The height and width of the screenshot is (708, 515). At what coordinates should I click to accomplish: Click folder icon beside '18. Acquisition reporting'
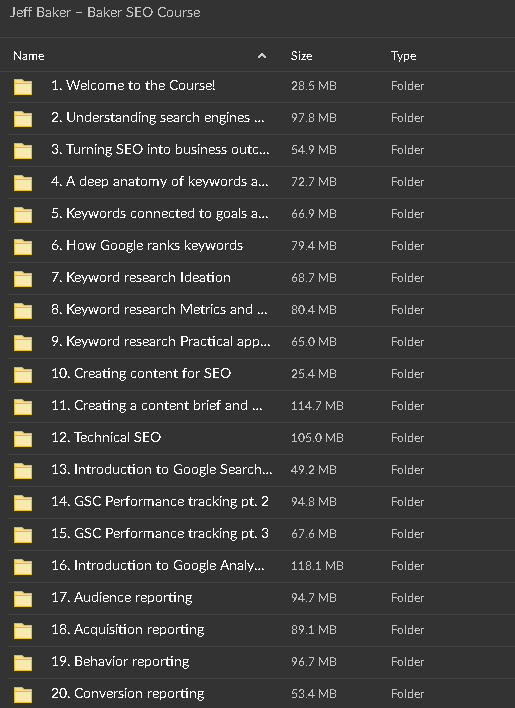pos(23,632)
